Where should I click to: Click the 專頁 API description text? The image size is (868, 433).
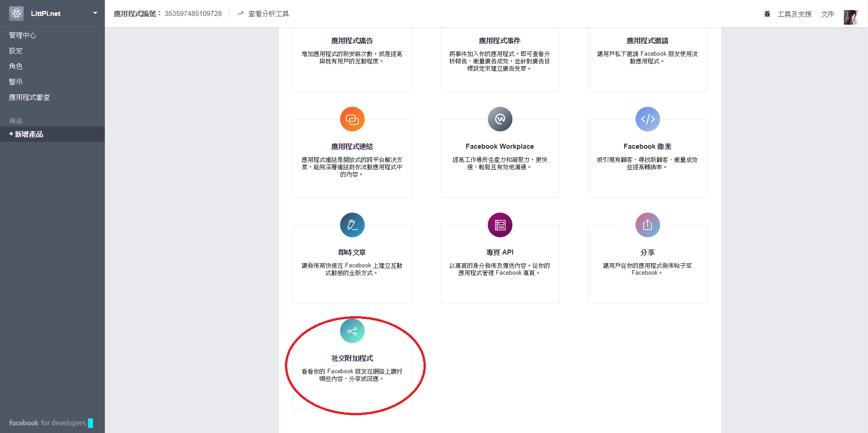click(500, 269)
